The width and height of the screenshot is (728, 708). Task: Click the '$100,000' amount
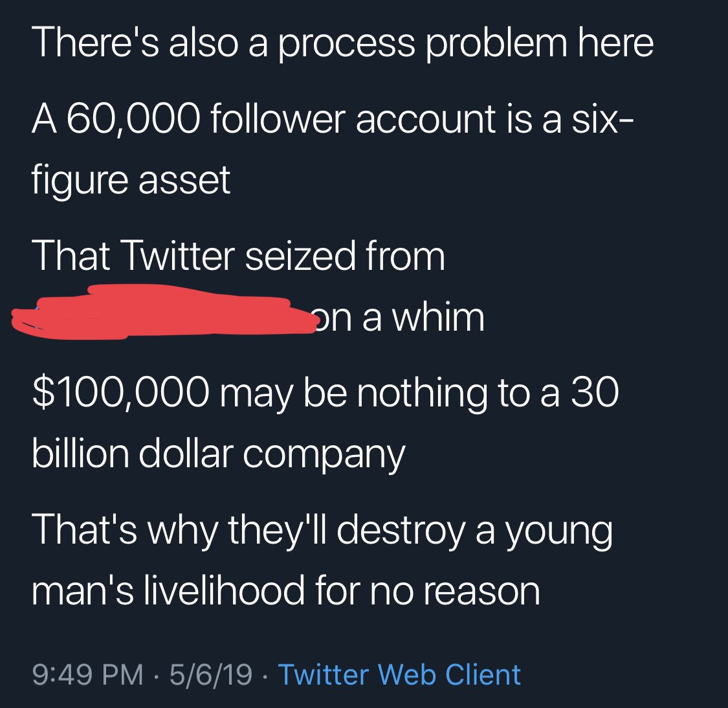point(121,393)
